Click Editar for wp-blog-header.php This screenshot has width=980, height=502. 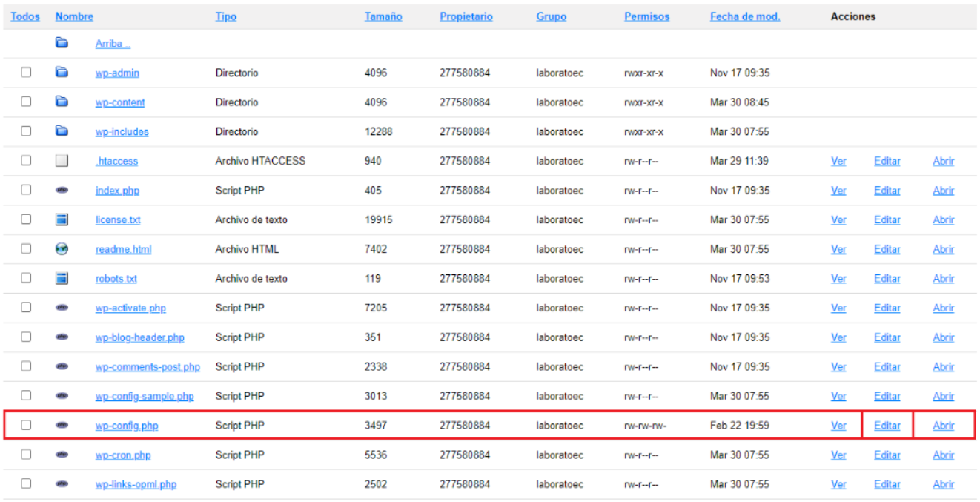(x=887, y=337)
